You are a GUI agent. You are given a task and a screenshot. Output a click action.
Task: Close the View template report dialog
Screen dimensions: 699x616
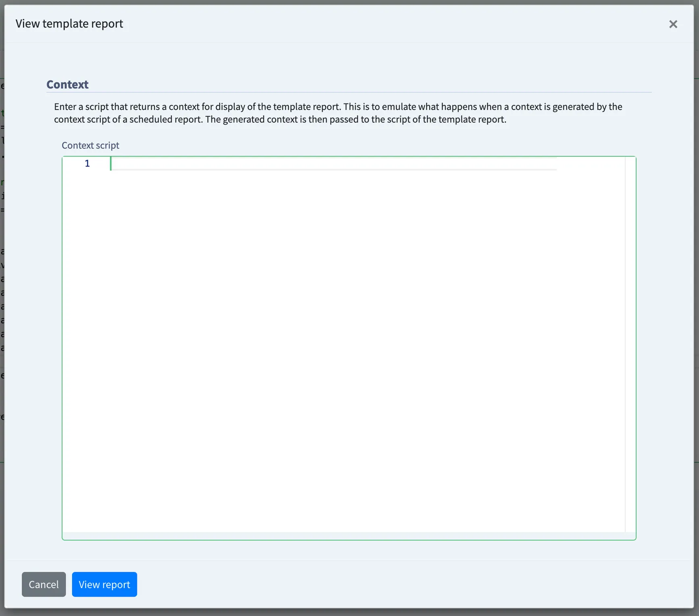click(x=673, y=24)
